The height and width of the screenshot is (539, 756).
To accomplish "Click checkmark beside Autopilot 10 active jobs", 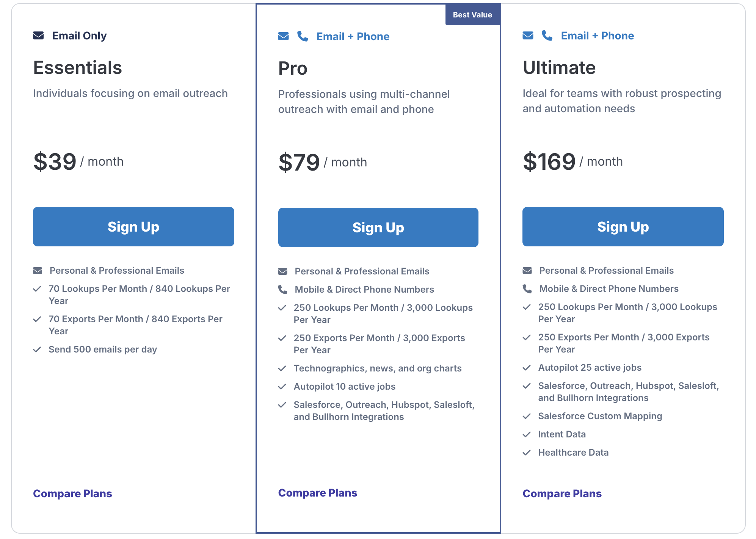I will tap(282, 387).
